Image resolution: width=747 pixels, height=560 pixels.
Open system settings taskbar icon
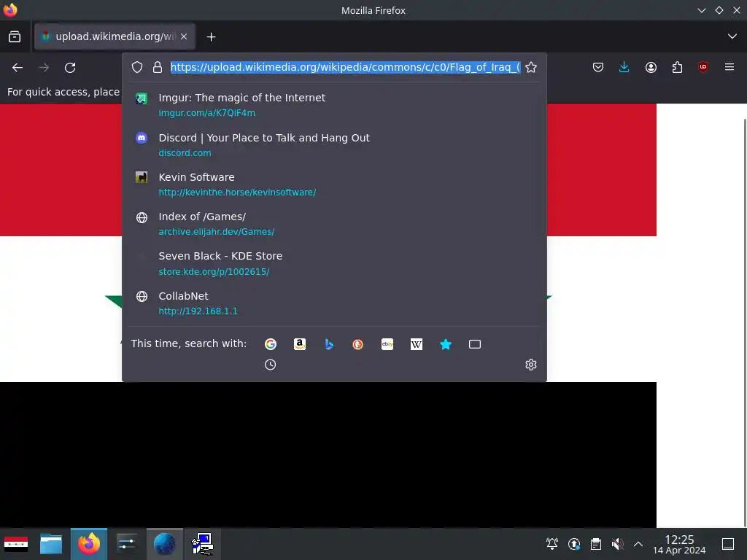126,544
